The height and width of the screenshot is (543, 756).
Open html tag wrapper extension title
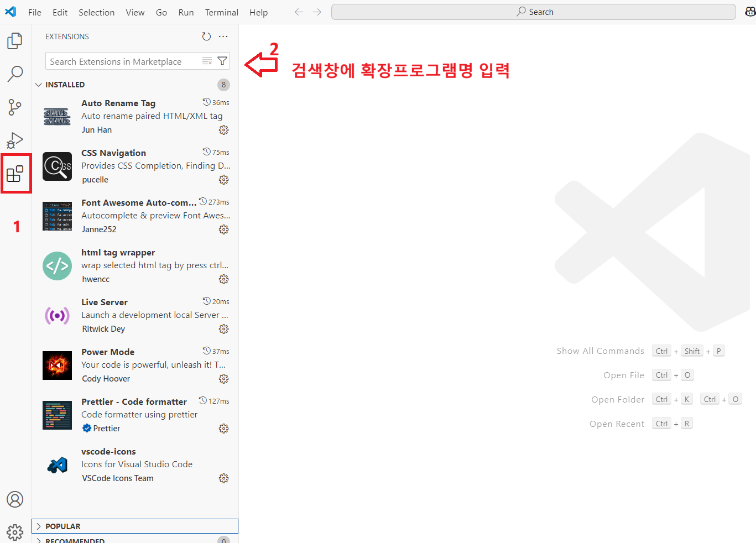click(x=118, y=253)
